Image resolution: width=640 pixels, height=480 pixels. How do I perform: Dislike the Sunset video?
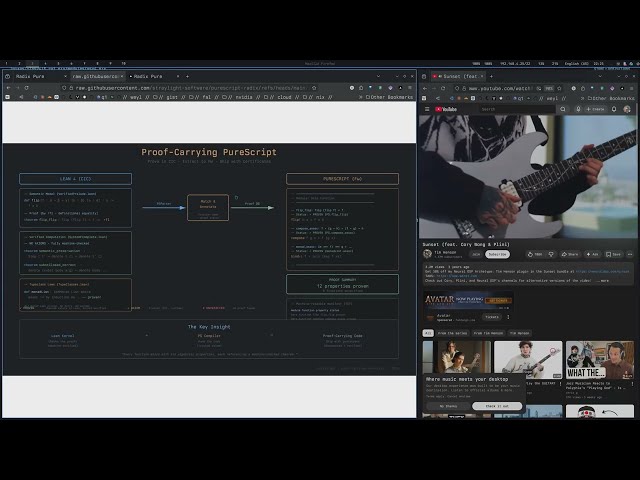[x=551, y=254]
